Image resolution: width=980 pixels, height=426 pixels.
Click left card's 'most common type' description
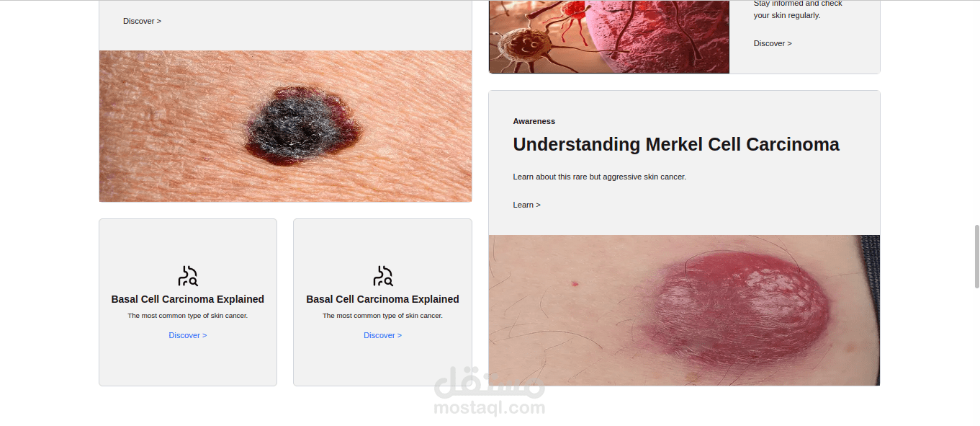click(x=188, y=316)
